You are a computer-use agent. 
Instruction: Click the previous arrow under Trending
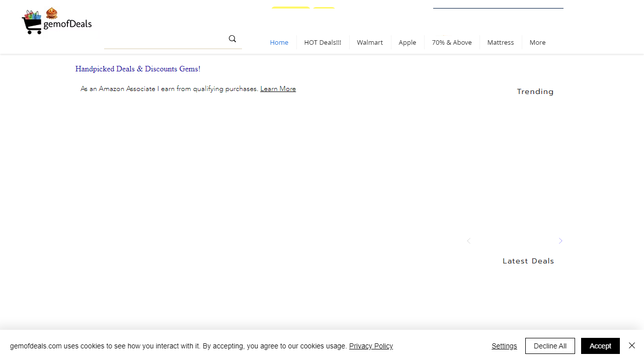click(468, 241)
